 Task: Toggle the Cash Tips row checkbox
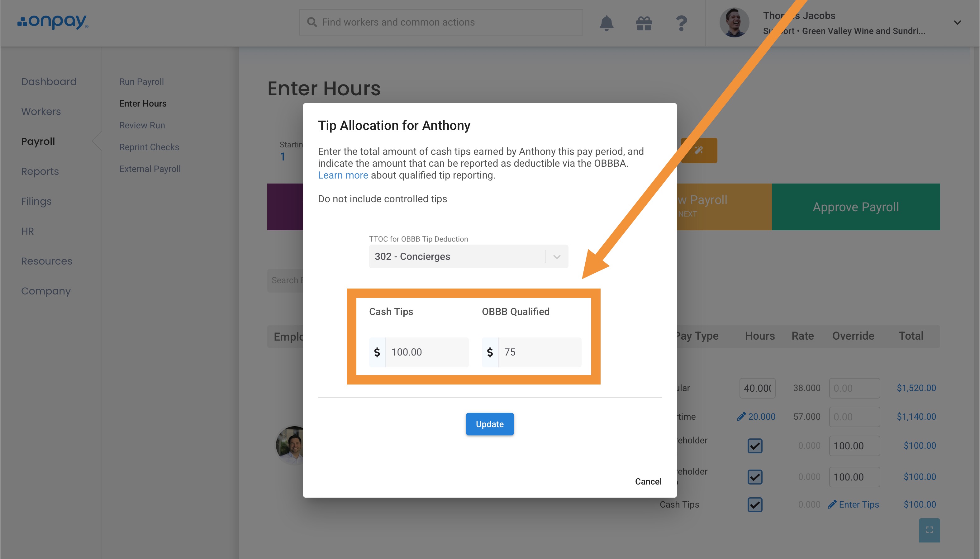click(755, 504)
